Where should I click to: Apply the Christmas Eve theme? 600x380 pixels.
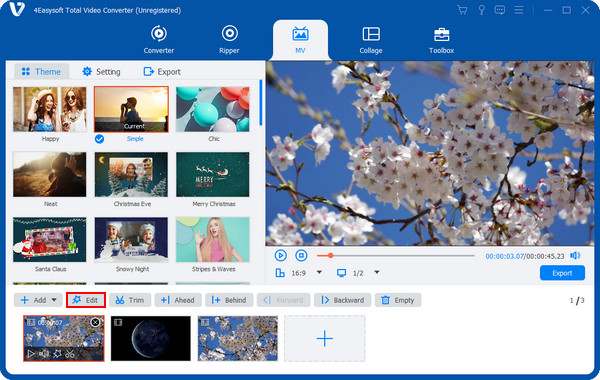(x=131, y=175)
